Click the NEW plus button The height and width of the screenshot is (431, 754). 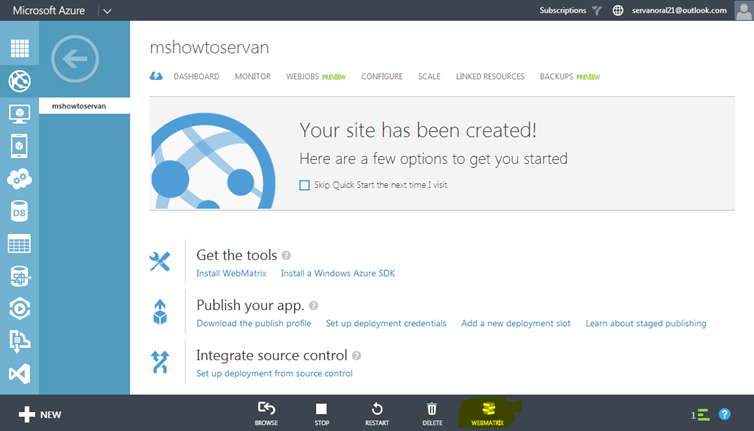tap(40, 414)
